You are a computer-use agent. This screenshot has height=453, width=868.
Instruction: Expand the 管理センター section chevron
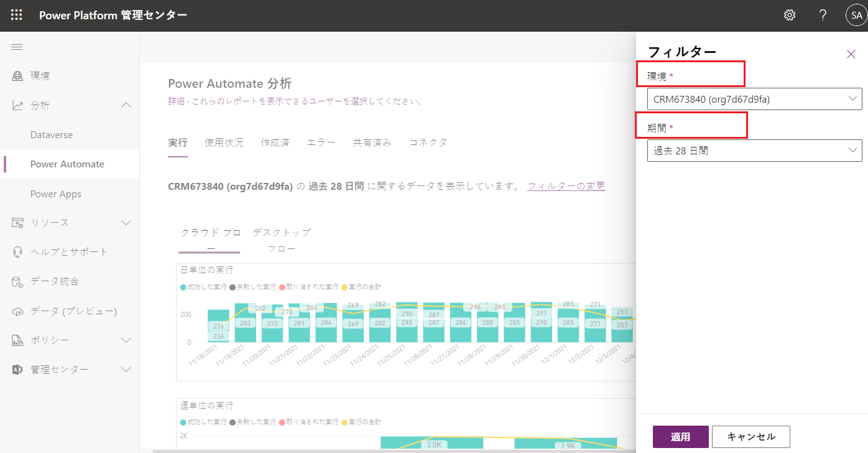[126, 370]
